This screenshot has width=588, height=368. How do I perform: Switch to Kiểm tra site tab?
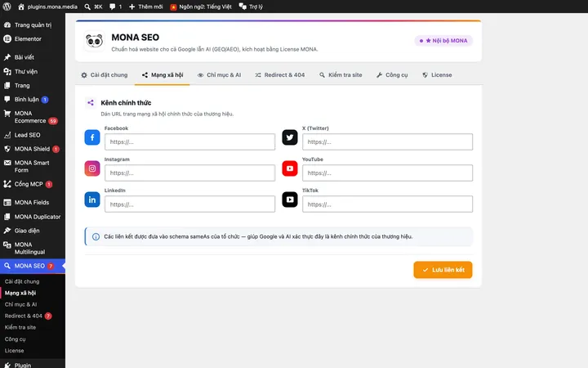point(341,74)
